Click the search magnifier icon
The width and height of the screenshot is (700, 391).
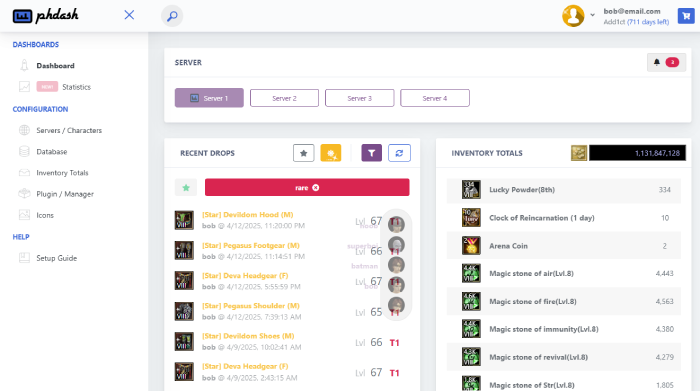coord(172,16)
